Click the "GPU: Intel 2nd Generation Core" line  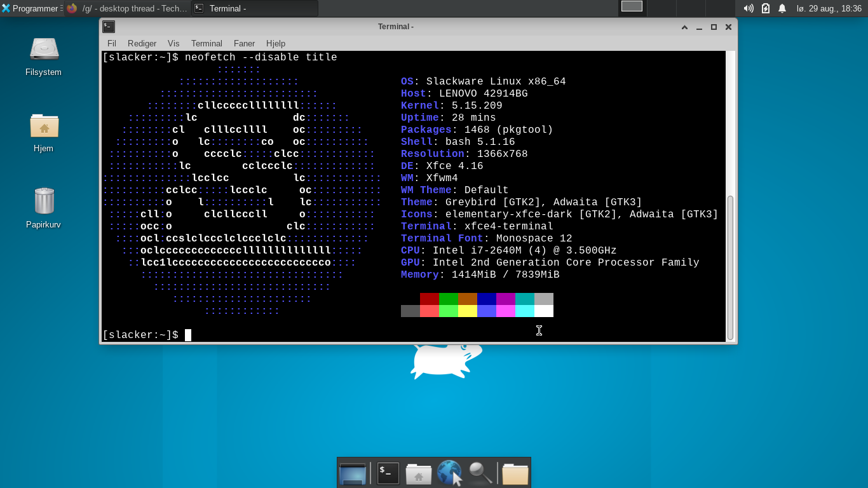point(550,262)
